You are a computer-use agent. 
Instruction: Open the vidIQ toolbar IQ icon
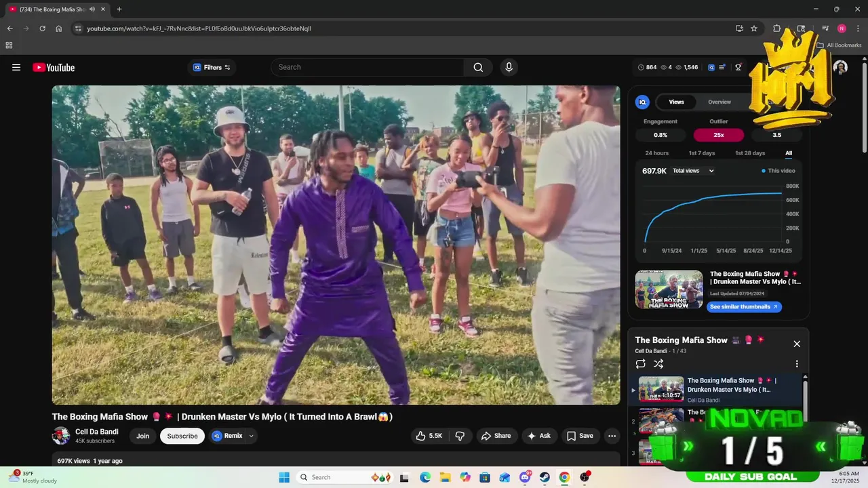[x=711, y=67]
